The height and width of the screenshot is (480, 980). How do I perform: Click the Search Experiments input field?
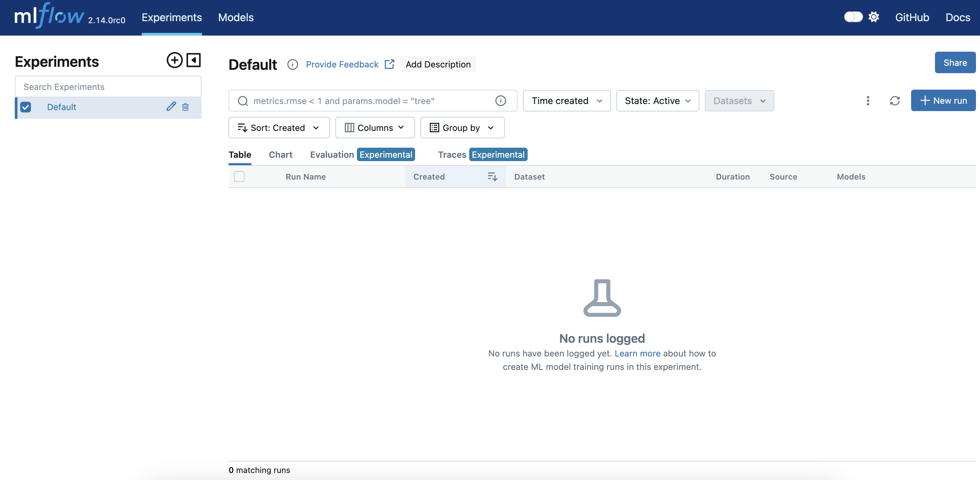tap(108, 87)
